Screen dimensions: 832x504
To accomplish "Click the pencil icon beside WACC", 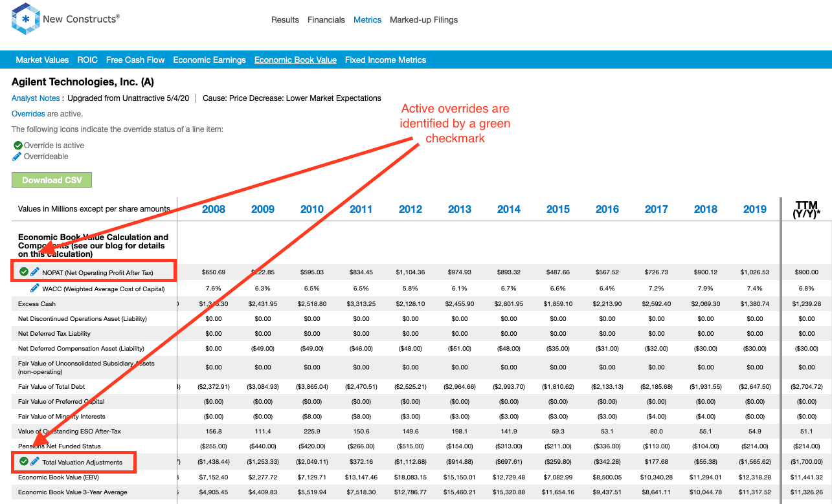I will point(35,289).
